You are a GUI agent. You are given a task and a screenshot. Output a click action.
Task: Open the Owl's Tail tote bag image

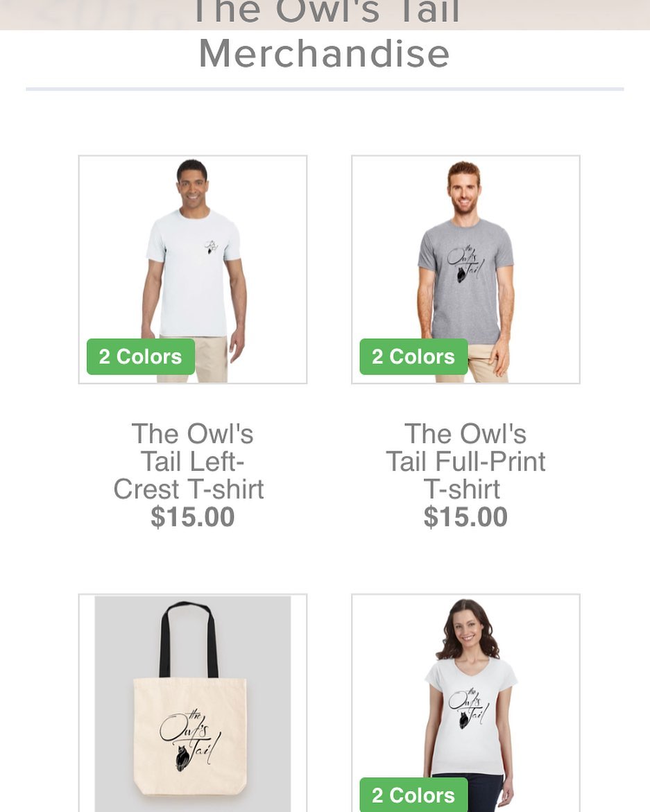click(x=193, y=703)
